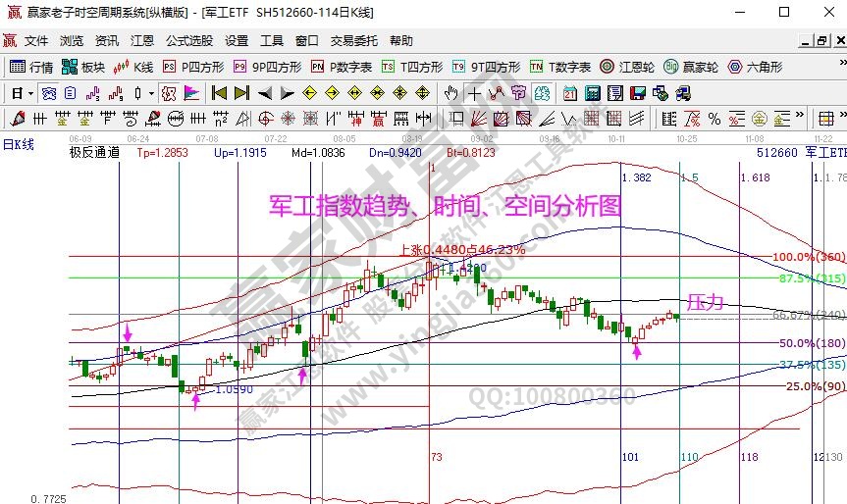Open the 公式选股 menu
Image resolution: width=847 pixels, height=504 pixels.
pyautogui.click(x=189, y=41)
